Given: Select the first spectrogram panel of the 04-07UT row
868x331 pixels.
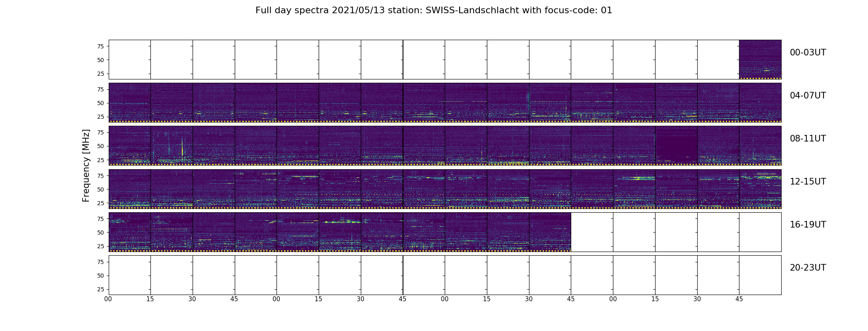Looking at the screenshot, I should tap(130, 103).
